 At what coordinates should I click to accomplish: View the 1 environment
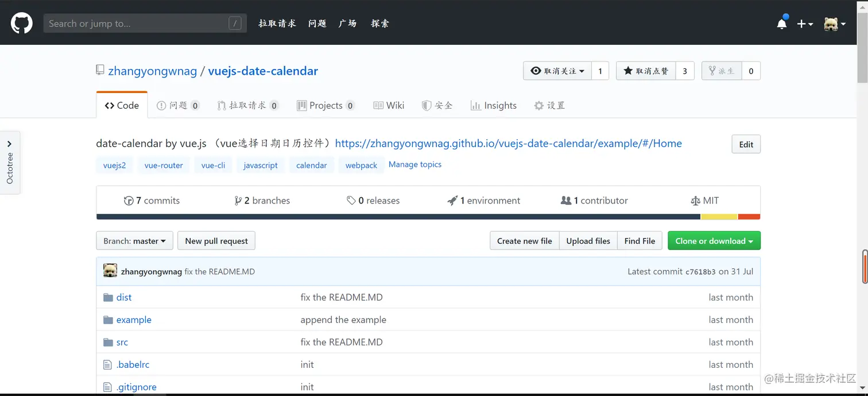coord(484,201)
